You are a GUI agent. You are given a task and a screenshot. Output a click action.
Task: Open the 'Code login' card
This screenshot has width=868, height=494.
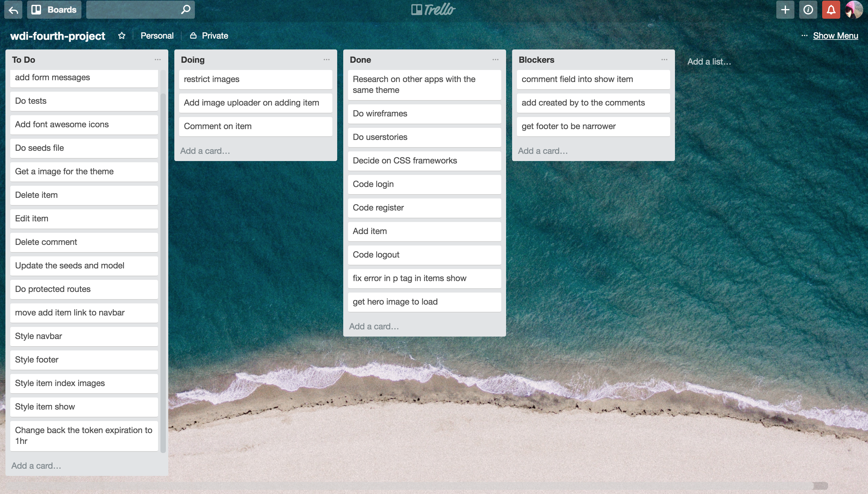(424, 184)
